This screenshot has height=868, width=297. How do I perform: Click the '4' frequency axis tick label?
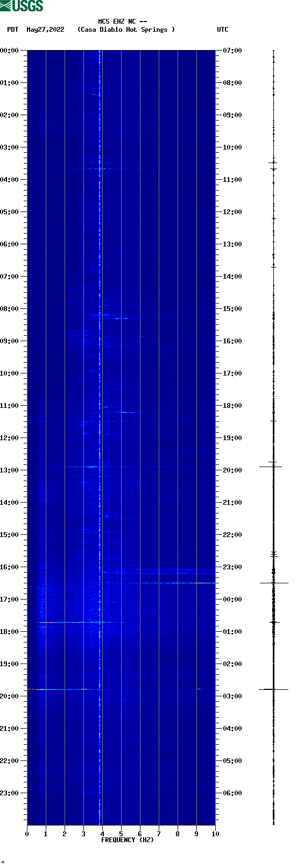tap(102, 834)
